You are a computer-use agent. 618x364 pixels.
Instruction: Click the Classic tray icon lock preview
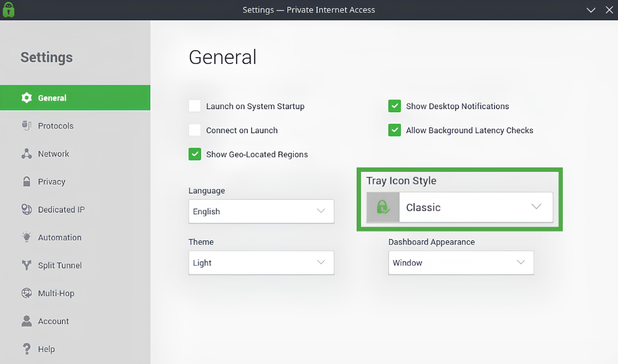383,207
